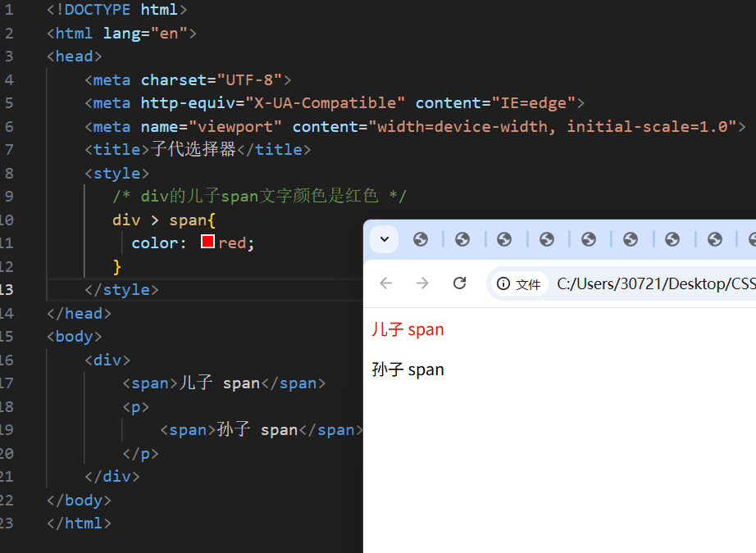Click the color: property name
Screen dimensions: 756x553
pyautogui.click(x=158, y=243)
